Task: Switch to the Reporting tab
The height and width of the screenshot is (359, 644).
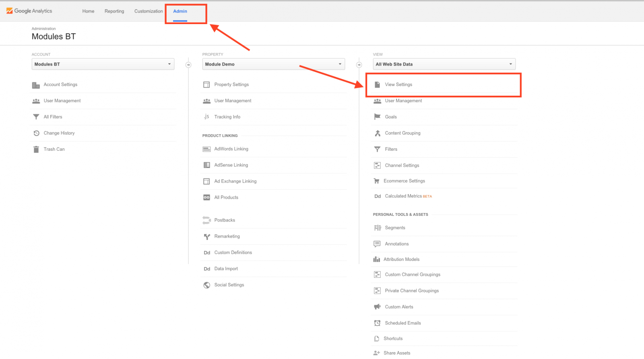Action: [114, 11]
